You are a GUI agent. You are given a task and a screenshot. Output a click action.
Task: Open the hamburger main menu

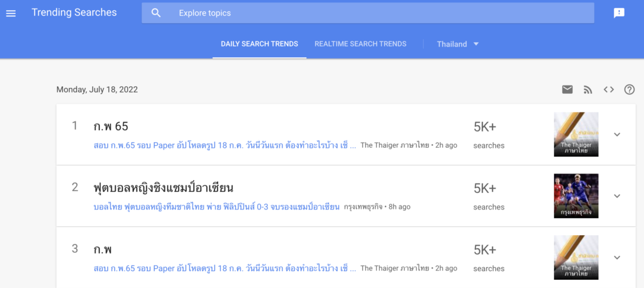pyautogui.click(x=11, y=13)
